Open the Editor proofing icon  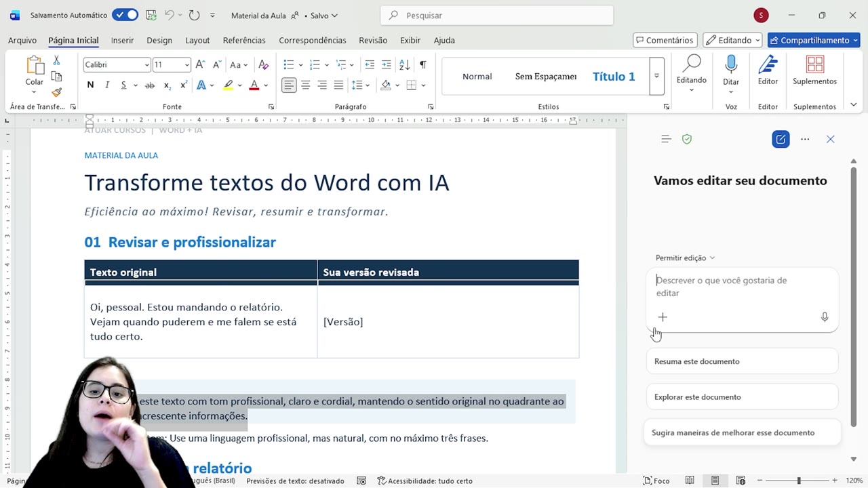pyautogui.click(x=768, y=65)
